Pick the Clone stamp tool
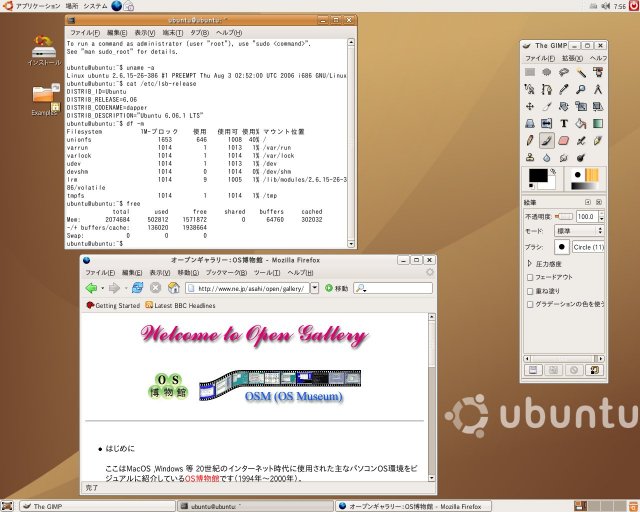640x512 pixels. point(530,158)
